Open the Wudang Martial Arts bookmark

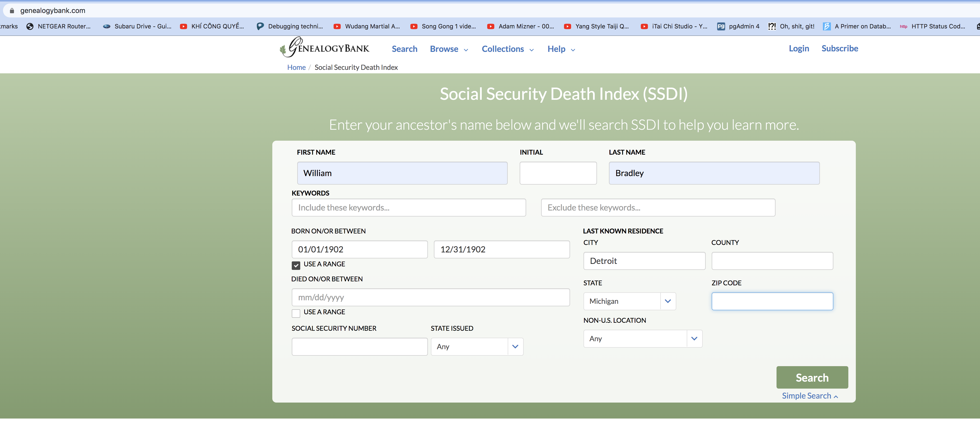(367, 26)
